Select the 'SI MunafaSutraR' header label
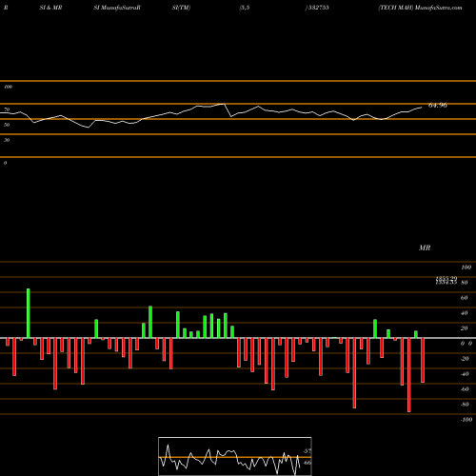The height and width of the screenshot is (476, 476). (x=117, y=8)
